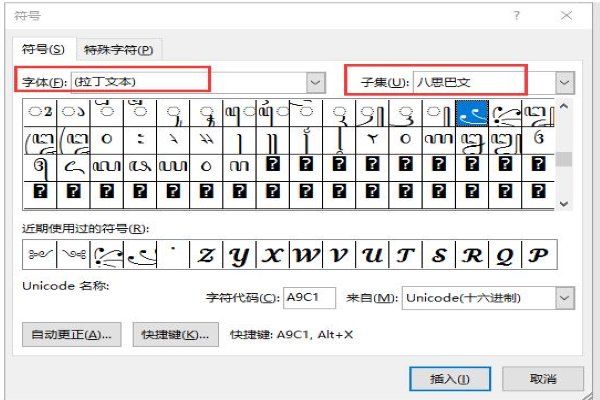Image resolution: width=600 pixels, height=400 pixels.
Task: Click the symbol grid scrollbar thumb
Action: pos(564,159)
